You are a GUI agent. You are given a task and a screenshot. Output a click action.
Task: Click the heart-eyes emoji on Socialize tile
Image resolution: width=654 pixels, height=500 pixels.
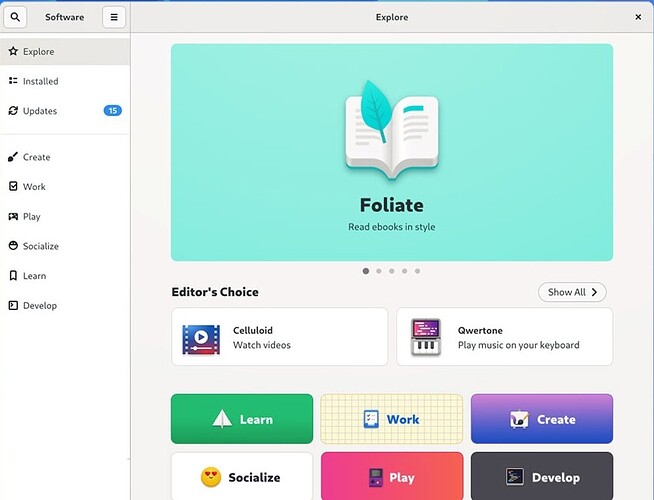pos(211,477)
